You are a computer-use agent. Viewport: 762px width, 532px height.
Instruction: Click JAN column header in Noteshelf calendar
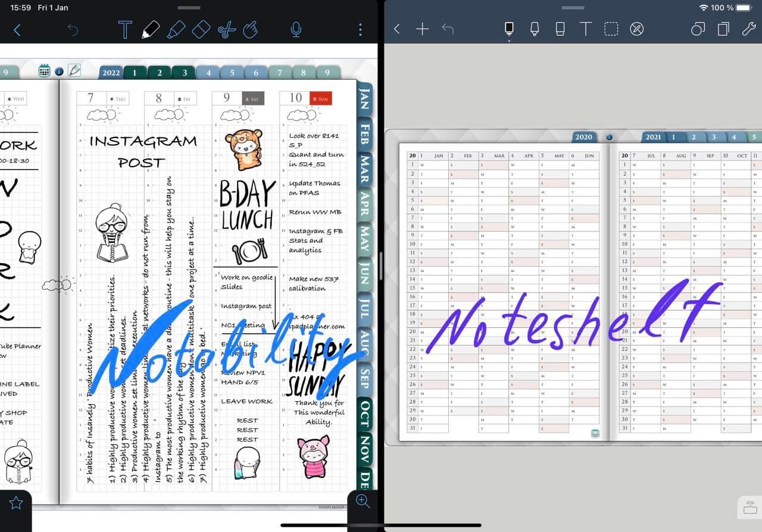pyautogui.click(x=433, y=156)
